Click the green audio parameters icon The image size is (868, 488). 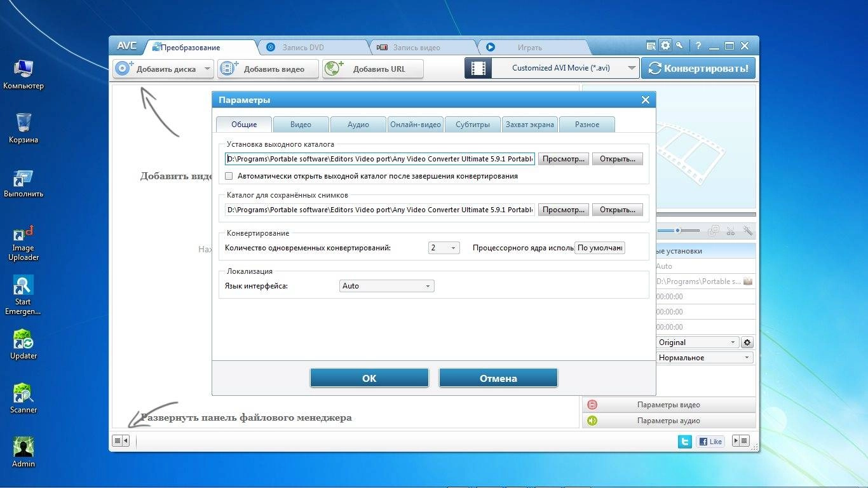tap(592, 421)
